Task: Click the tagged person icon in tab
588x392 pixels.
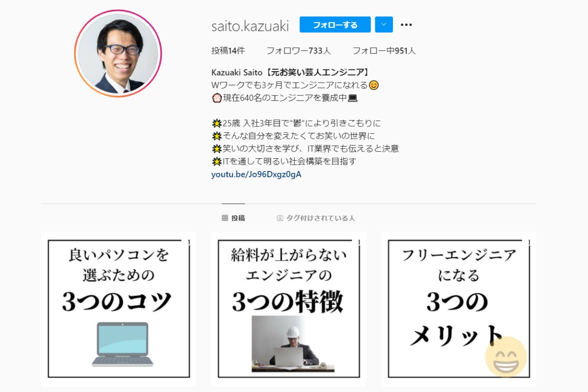Action: 280,218
